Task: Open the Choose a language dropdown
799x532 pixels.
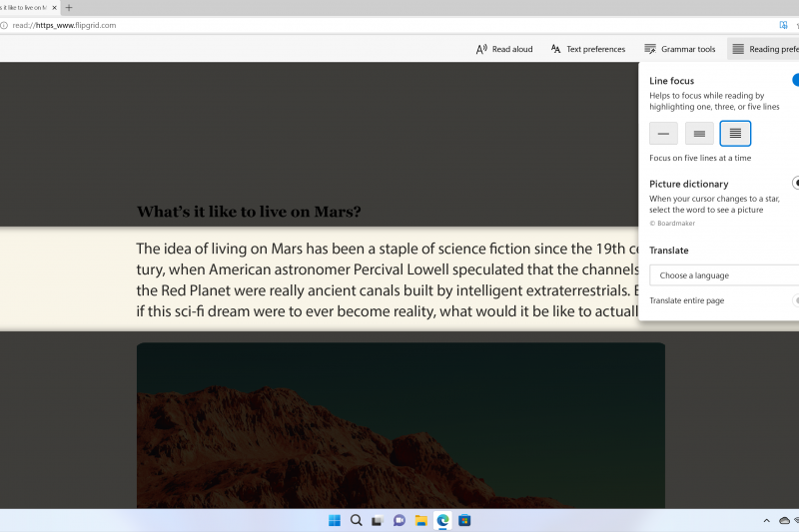Action: coord(724,275)
